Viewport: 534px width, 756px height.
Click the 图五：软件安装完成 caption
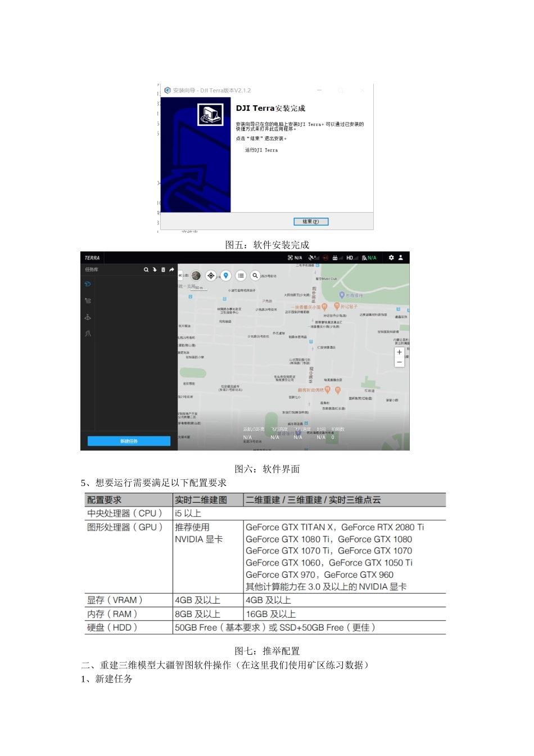point(267,245)
